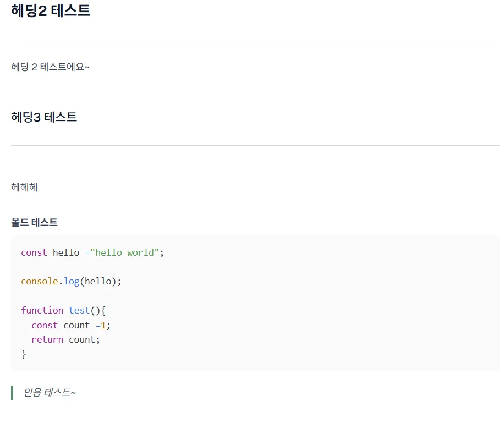Click the number 1 in the code
504x423 pixels.
(x=103, y=325)
